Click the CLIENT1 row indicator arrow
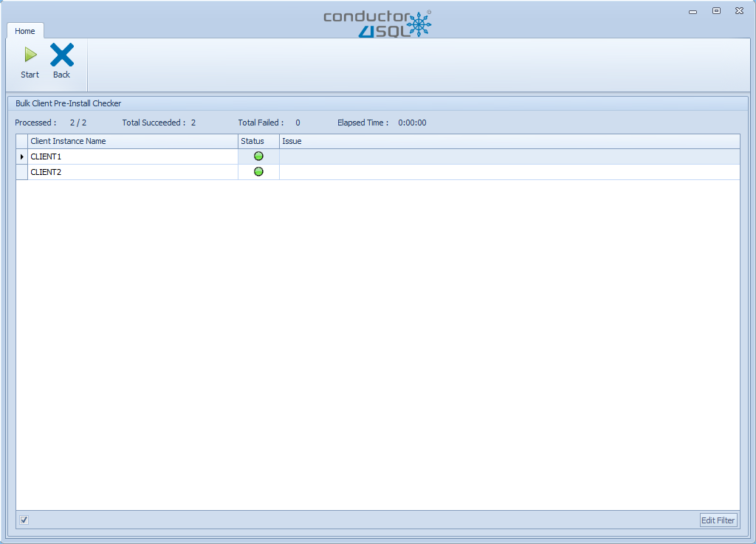756x544 pixels. (21, 156)
